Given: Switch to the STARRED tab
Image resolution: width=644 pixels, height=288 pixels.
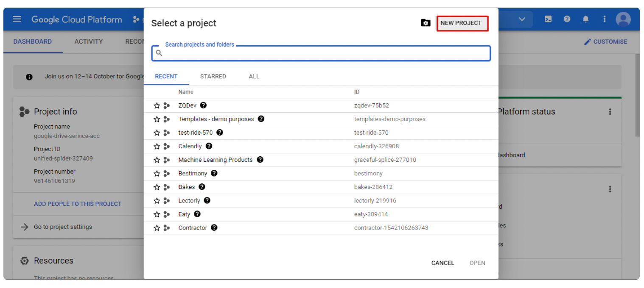Looking at the screenshot, I should click(x=213, y=76).
